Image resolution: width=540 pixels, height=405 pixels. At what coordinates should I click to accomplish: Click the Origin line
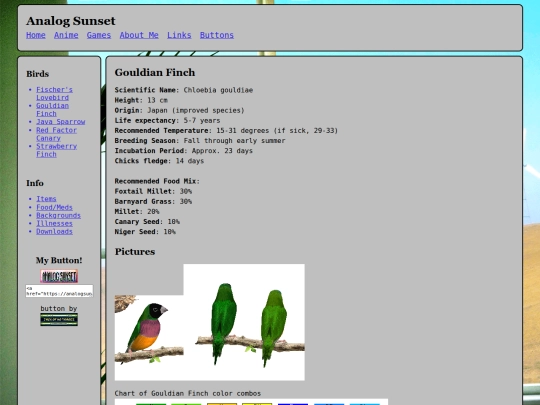tap(179, 111)
